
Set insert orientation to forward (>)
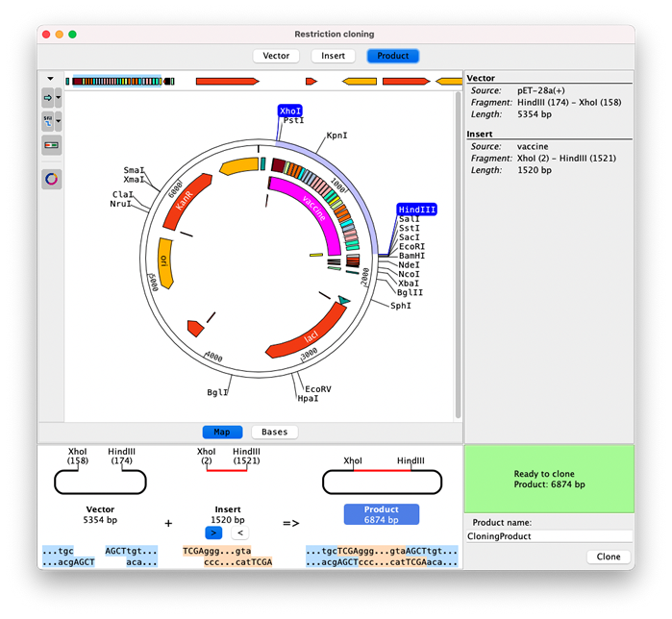point(214,532)
